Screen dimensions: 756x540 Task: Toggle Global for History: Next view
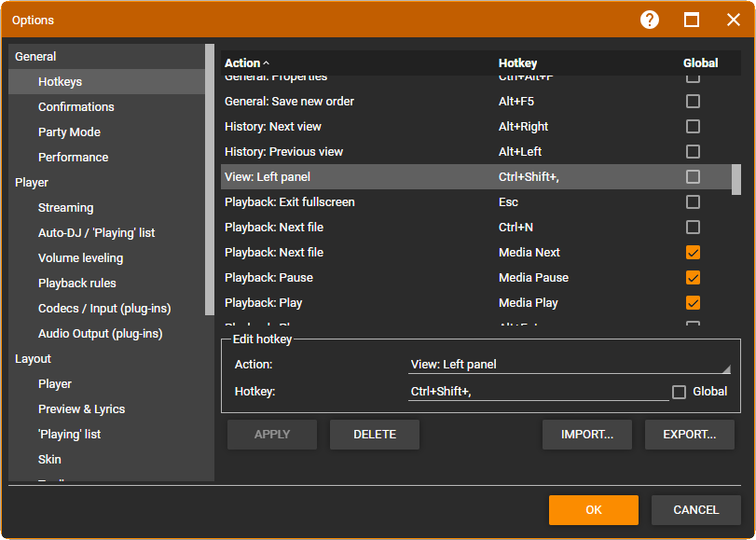coord(693,127)
